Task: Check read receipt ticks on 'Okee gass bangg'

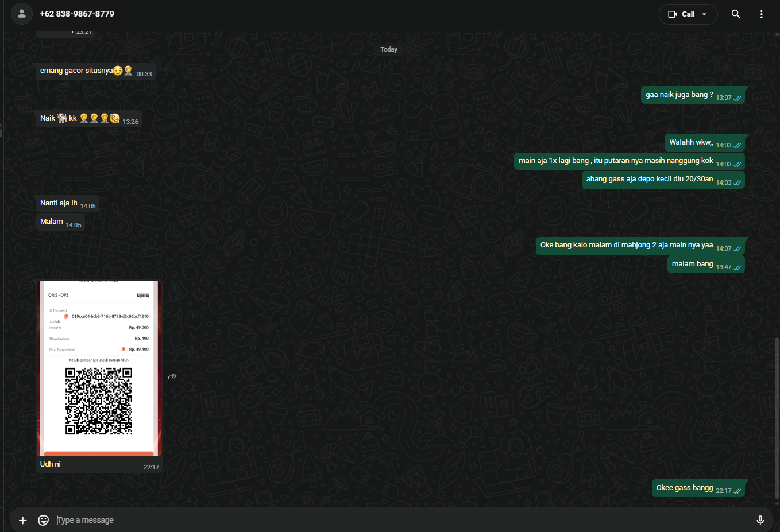Action: pos(737,491)
